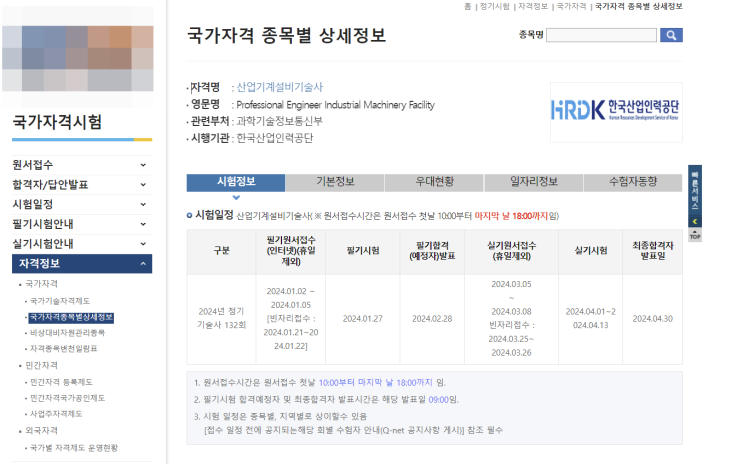Click the 국가자격시험 sidebar title
Viewport: 743px width, 464px height.
pos(57,122)
